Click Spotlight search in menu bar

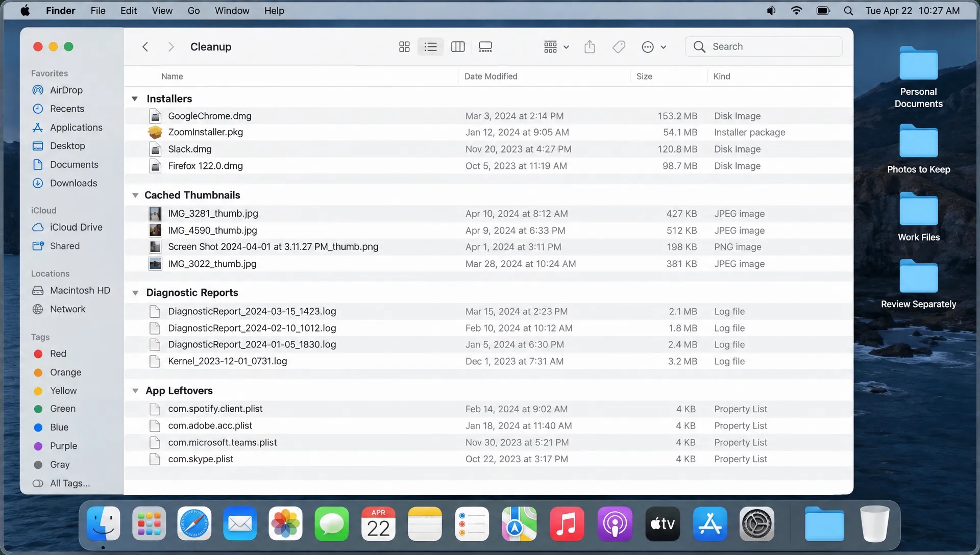tap(848, 10)
